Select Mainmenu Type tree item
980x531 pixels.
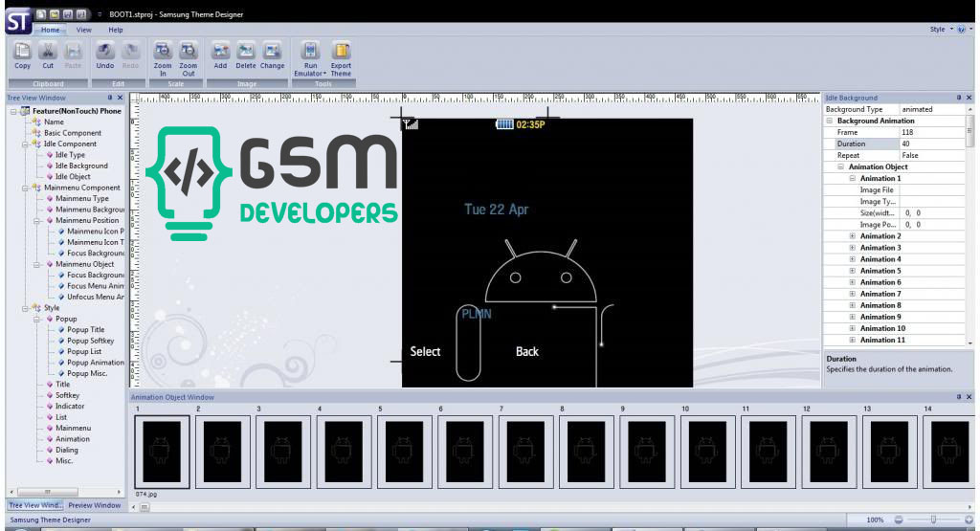click(x=82, y=199)
